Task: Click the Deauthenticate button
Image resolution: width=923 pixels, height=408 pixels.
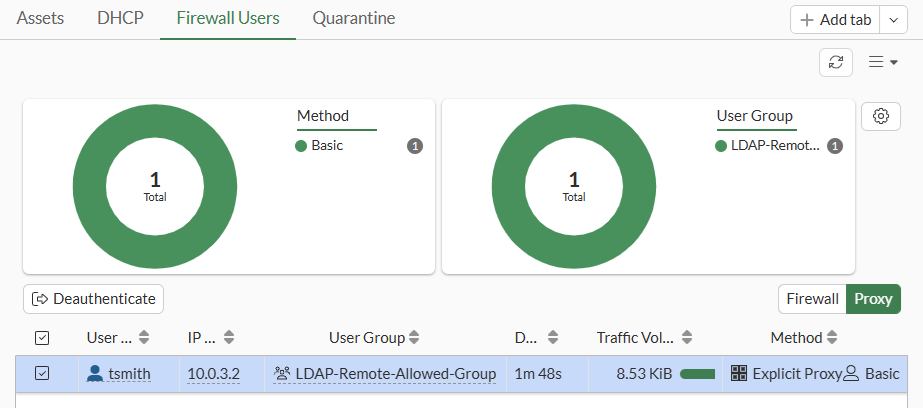Action: 93,299
